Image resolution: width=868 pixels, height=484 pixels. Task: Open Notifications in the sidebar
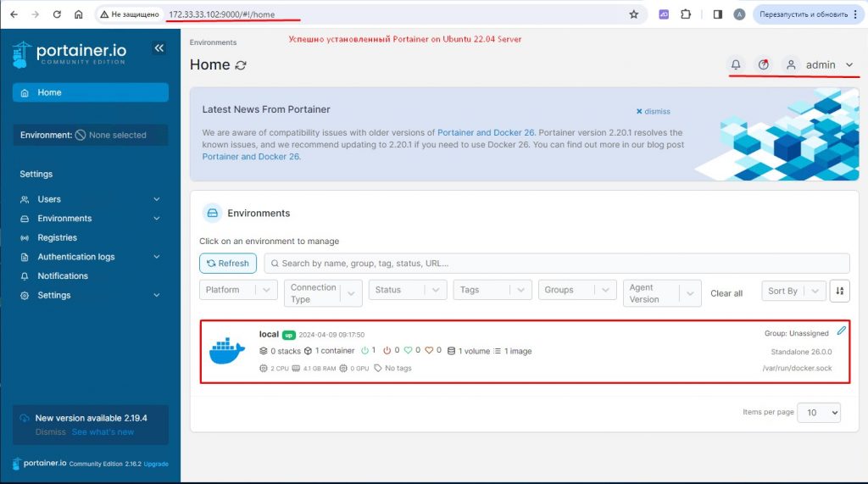pos(63,275)
